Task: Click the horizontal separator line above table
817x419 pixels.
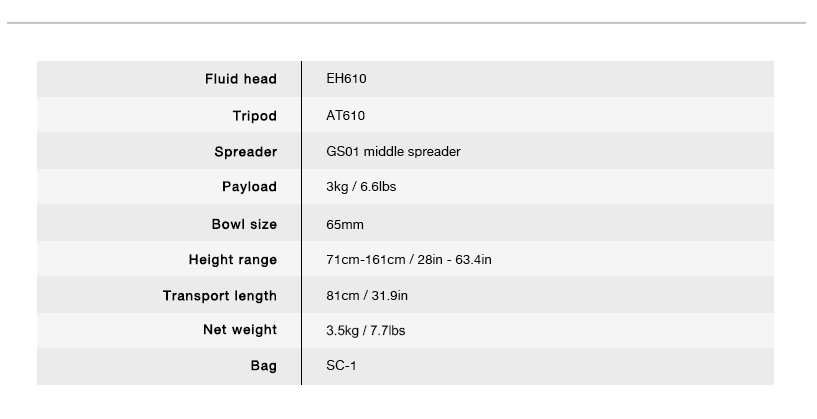Action: pyautogui.click(x=406, y=23)
